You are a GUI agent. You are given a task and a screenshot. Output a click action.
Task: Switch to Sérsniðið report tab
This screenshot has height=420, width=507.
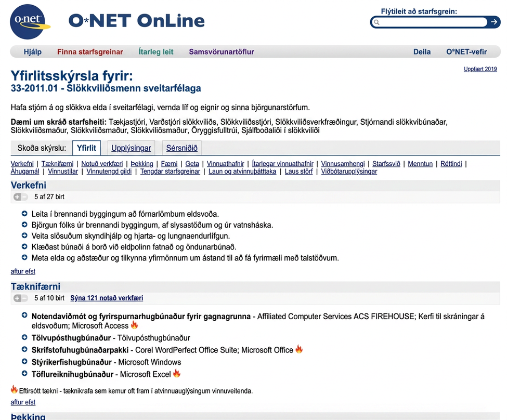coord(181,148)
